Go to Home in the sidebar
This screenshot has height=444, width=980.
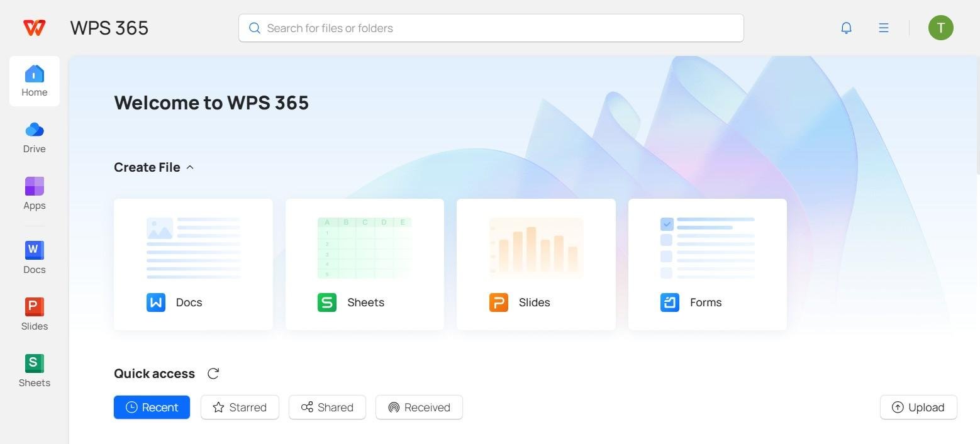[34, 80]
